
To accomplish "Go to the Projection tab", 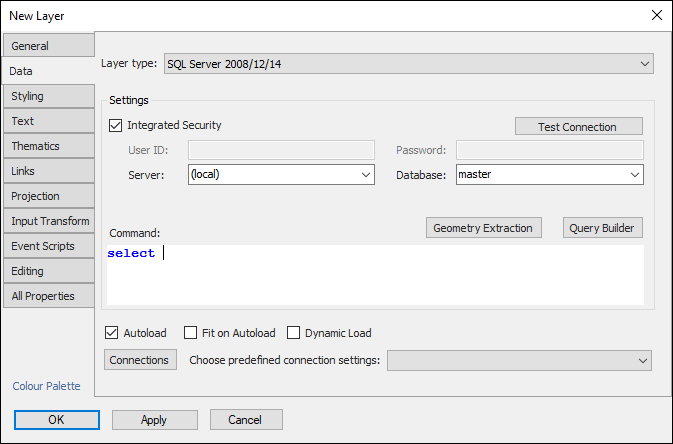I will click(48, 196).
